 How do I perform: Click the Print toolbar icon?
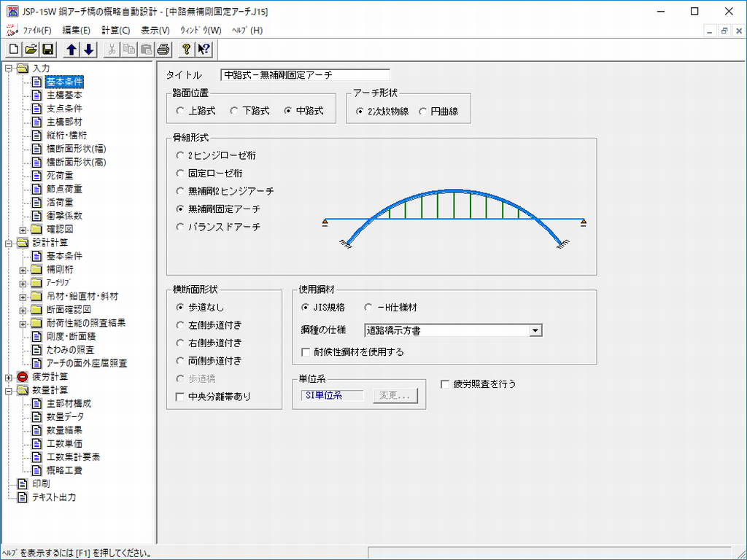coord(163,50)
